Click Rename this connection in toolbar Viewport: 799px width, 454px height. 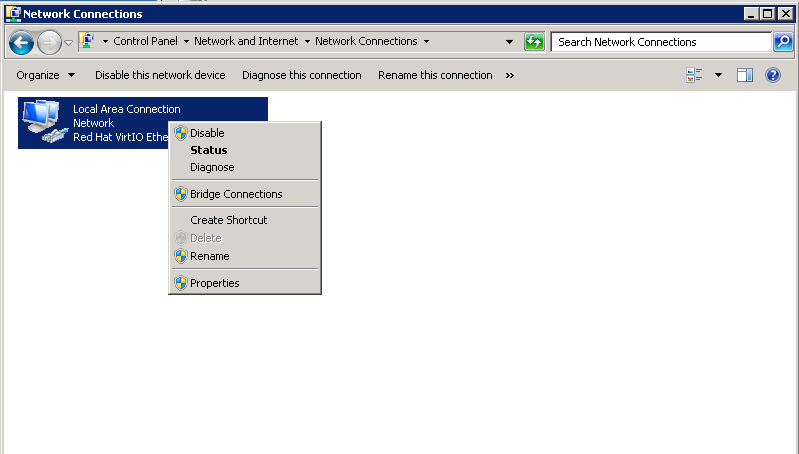tap(435, 75)
